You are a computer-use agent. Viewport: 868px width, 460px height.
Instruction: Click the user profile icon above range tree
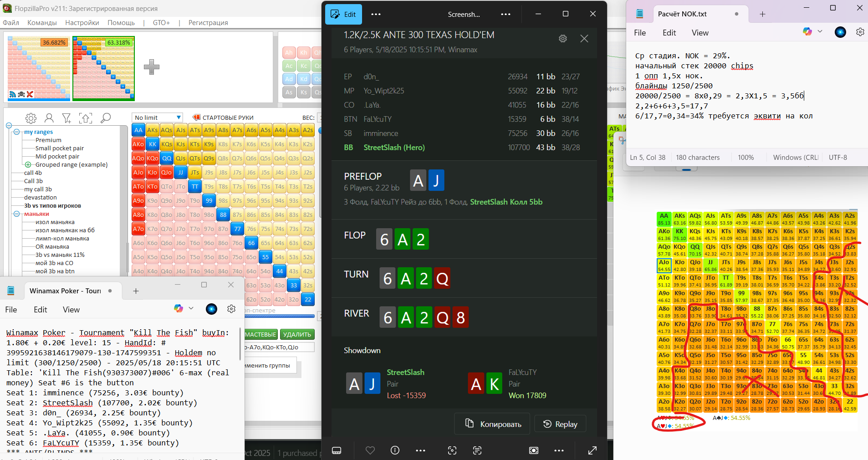[49, 118]
